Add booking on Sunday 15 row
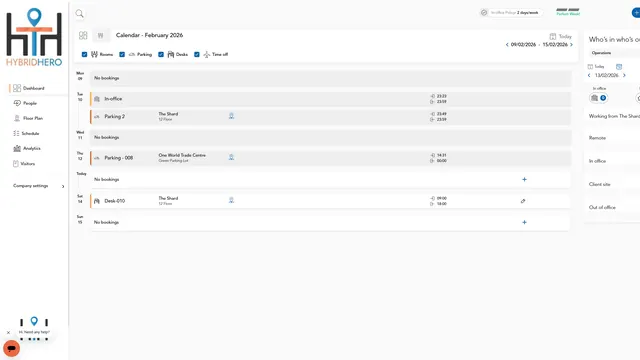Image resolution: width=640 pixels, height=360 pixels. pos(524,222)
